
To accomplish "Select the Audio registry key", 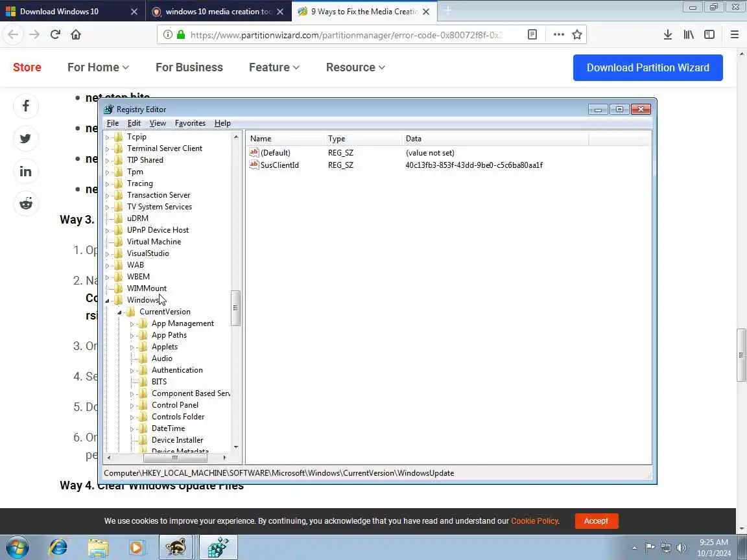I will [162, 358].
